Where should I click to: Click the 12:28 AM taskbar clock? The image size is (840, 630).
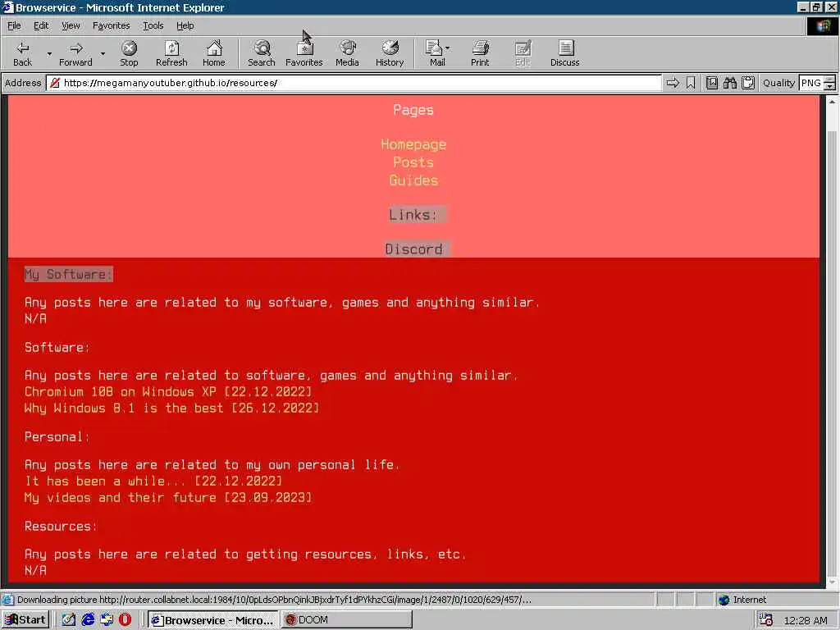tap(806, 620)
